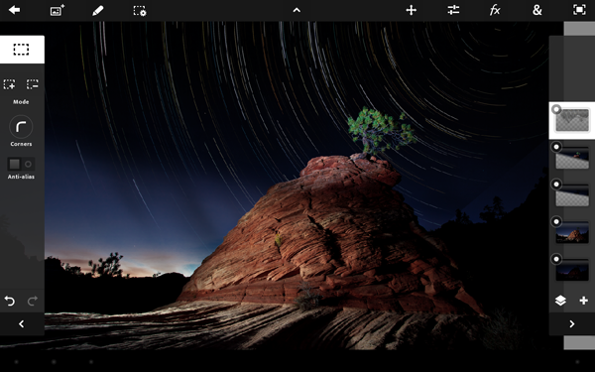This screenshot has width=595, height=375.
Task: Open the Corners rounding control
Action: (x=21, y=127)
